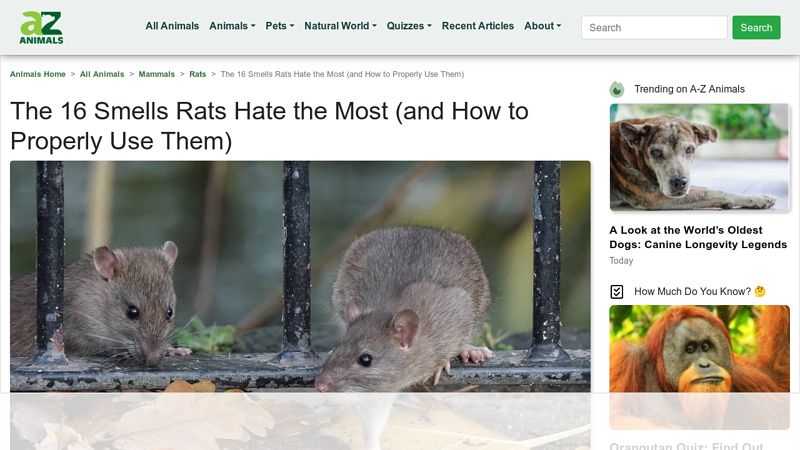The width and height of the screenshot is (800, 450).
Task: Focus the Search input field
Action: (654, 28)
